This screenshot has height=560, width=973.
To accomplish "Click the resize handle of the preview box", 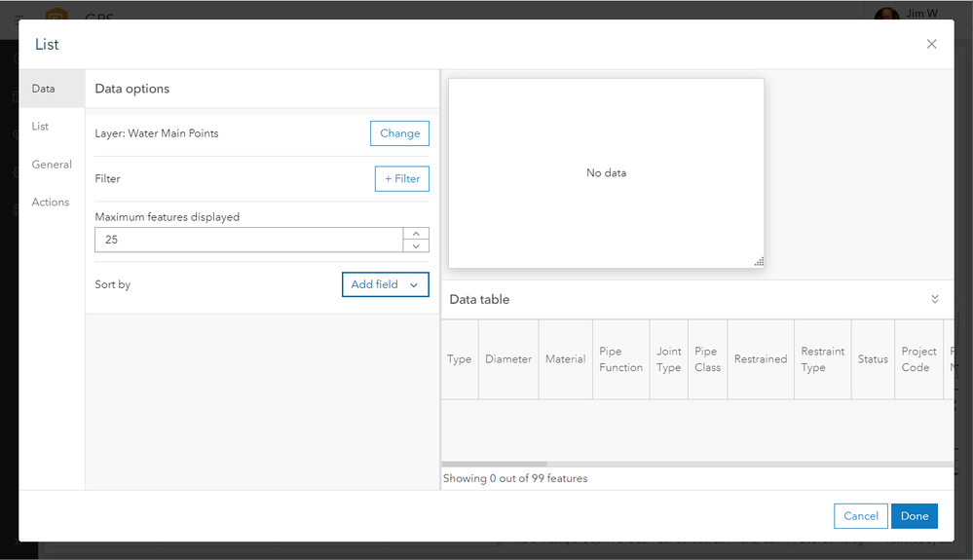I will pos(759,262).
